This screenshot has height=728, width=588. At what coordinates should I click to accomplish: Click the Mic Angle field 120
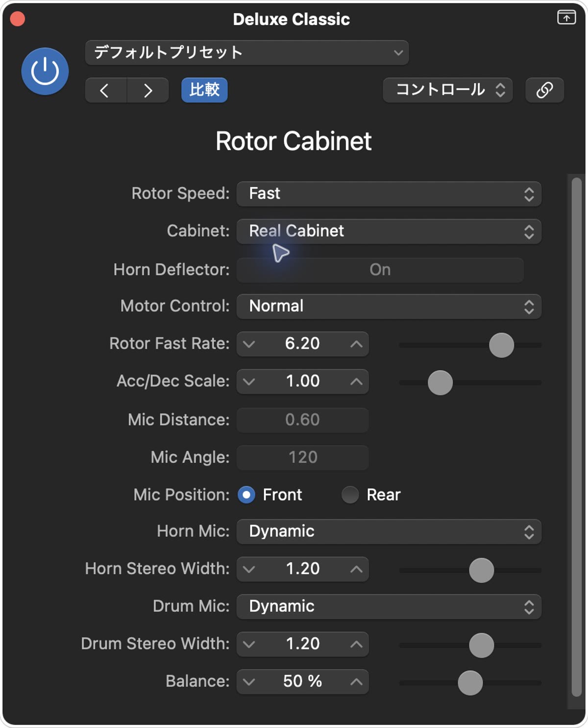pyautogui.click(x=303, y=458)
